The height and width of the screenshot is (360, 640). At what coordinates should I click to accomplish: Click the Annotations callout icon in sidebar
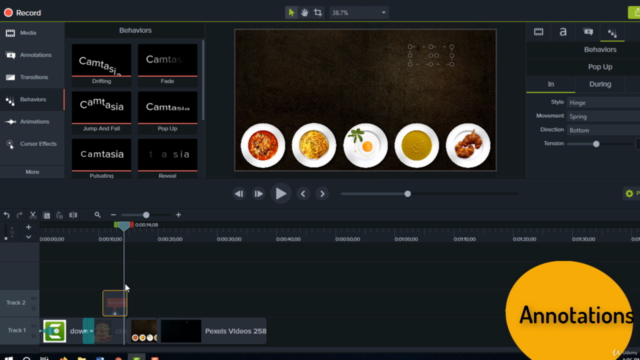pos(10,55)
